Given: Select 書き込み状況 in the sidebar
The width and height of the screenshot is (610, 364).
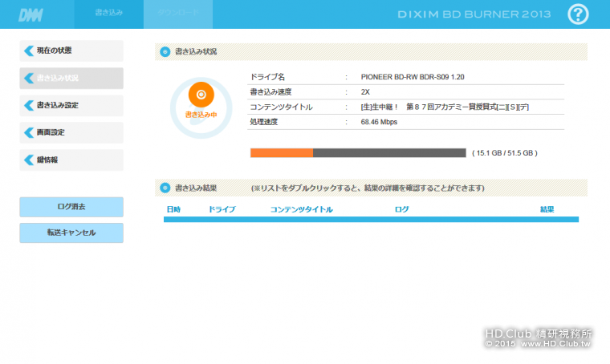Looking at the screenshot, I should [71, 78].
